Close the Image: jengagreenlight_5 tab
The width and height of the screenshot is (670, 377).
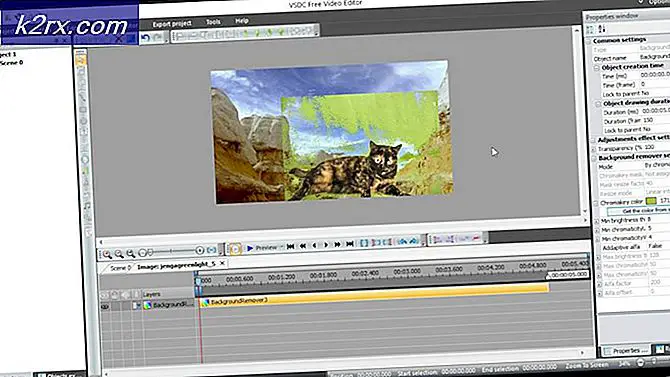[222, 263]
